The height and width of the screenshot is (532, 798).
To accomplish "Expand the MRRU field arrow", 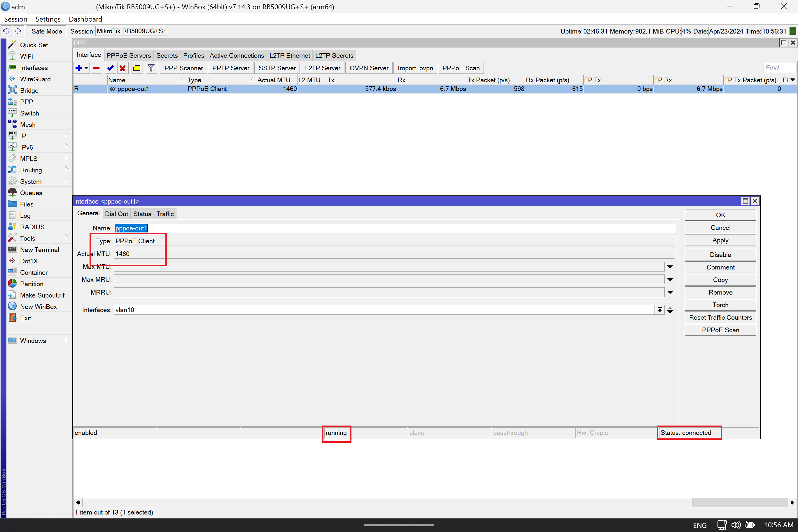I will pos(670,292).
